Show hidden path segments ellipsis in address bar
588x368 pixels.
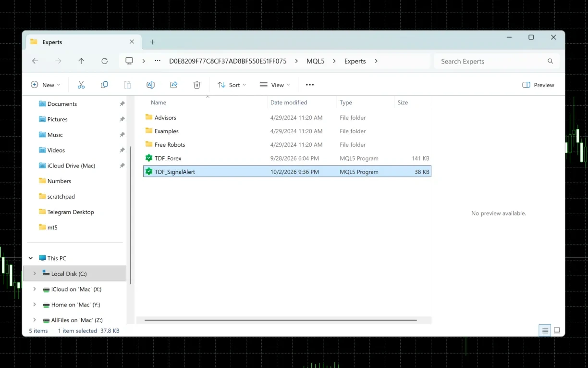click(158, 61)
